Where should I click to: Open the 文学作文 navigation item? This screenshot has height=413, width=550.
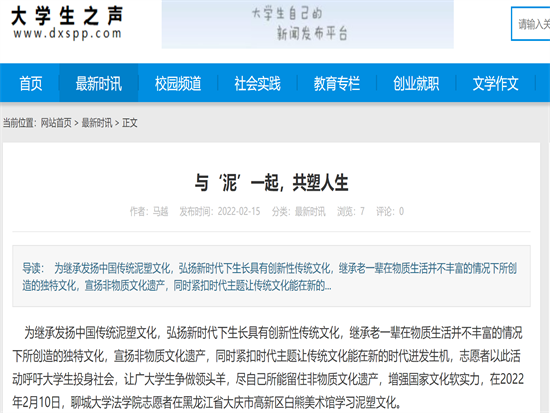[495, 84]
